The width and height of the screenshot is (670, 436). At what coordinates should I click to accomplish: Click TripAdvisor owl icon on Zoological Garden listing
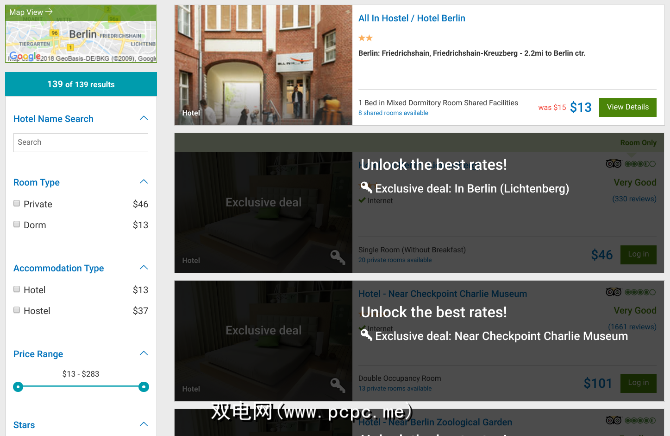pos(614,421)
